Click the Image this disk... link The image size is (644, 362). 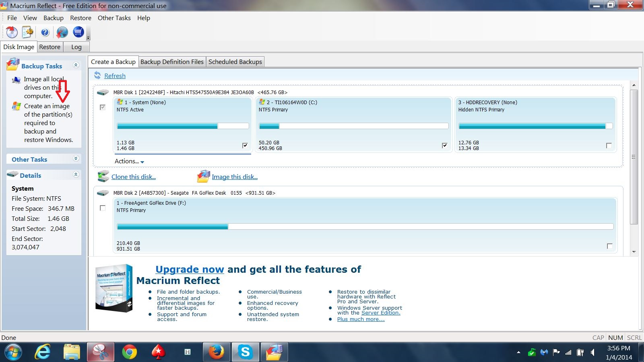[x=235, y=177]
